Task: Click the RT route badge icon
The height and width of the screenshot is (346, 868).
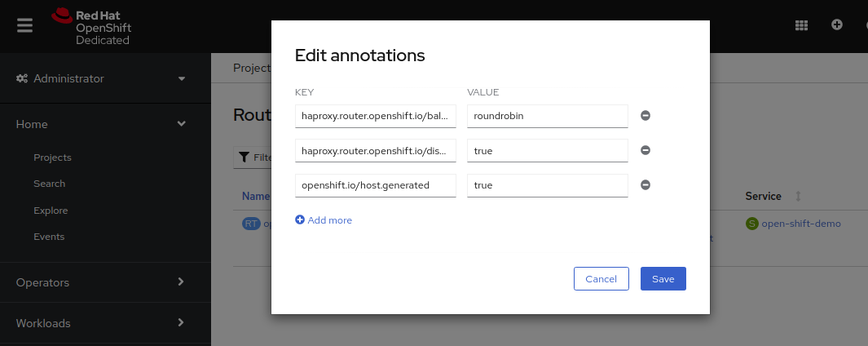Action: 251,224
